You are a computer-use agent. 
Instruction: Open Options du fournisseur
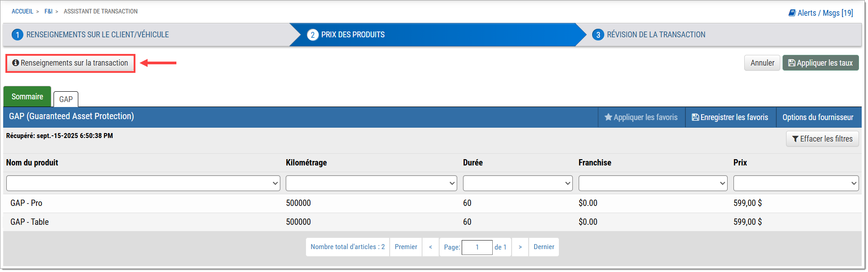coord(818,117)
